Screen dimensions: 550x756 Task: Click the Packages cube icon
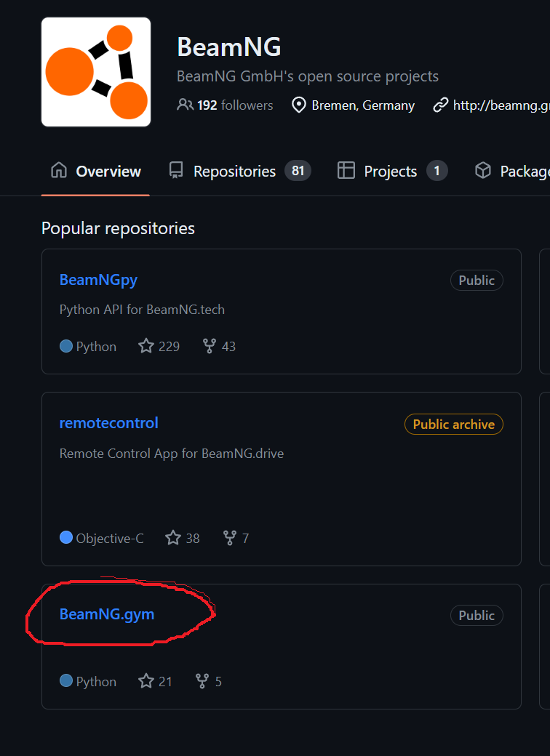483,171
